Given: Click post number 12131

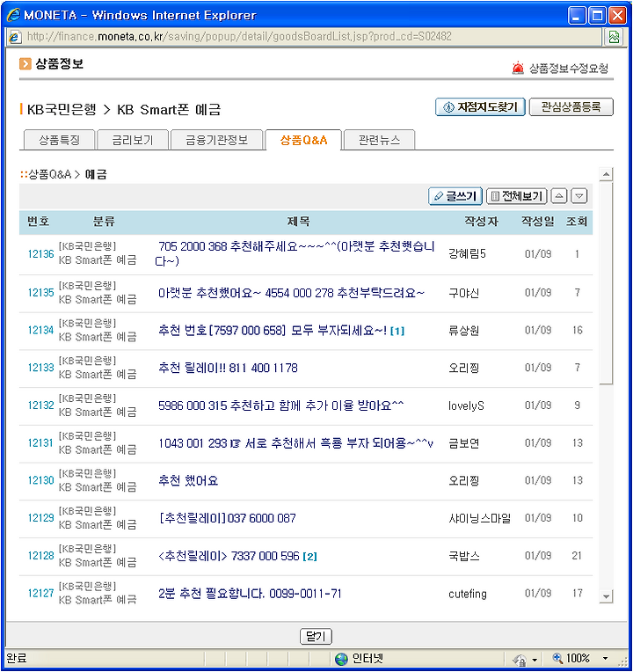Looking at the screenshot, I should [40, 443].
